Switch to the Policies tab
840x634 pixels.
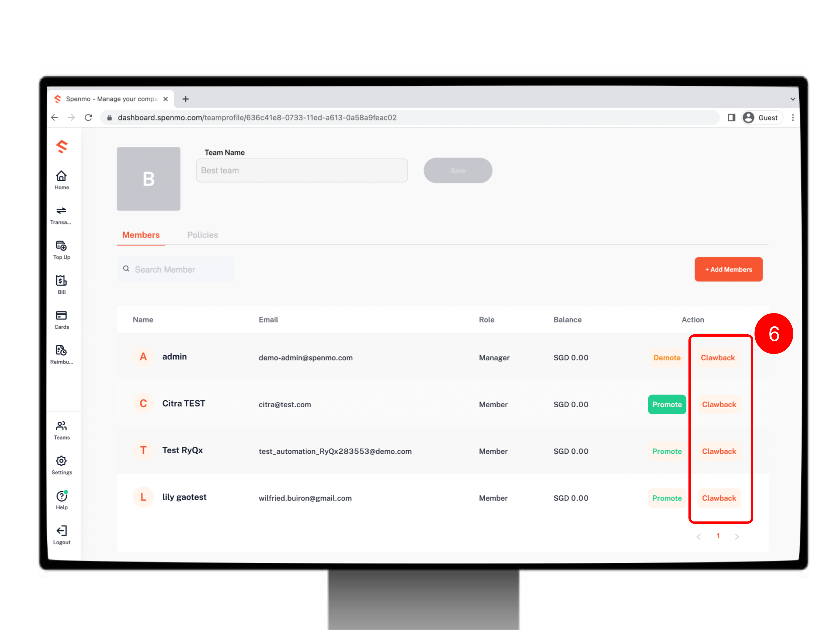(201, 235)
